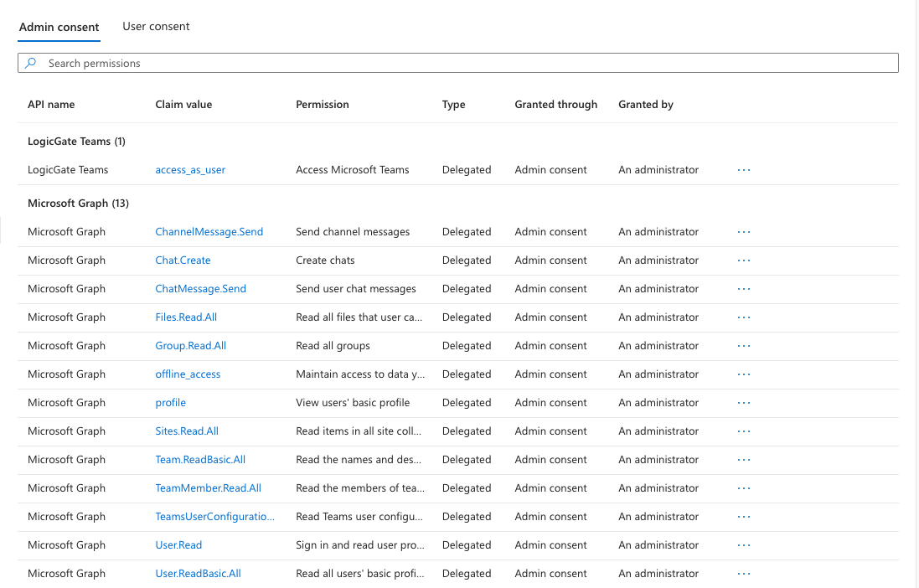Open more options for User.Read row
Screen dimensions: 919x588
coord(744,545)
